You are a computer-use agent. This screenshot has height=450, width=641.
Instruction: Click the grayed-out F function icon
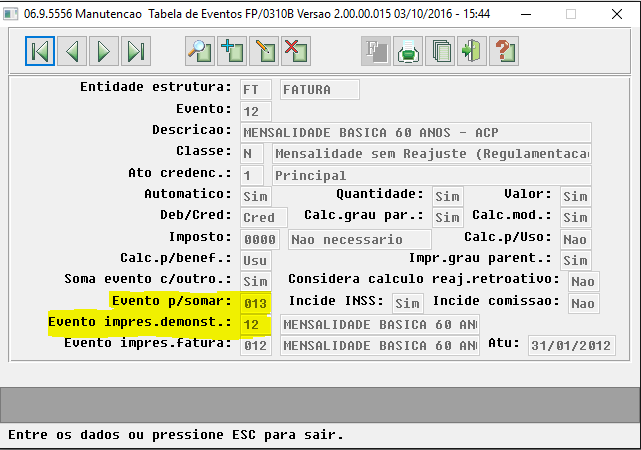(376, 51)
